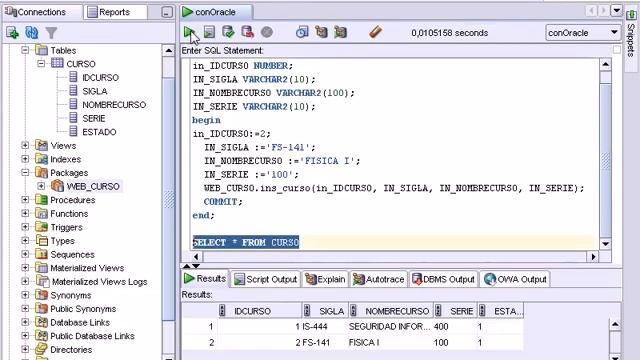Open the conOracle connection dropdown
Viewport: 640px width, 360px height.
pos(614,32)
